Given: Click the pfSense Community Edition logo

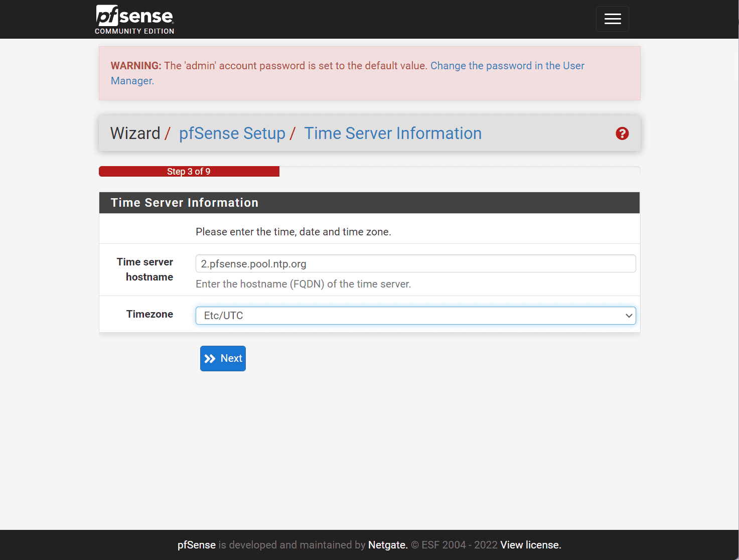Looking at the screenshot, I should [134, 20].
